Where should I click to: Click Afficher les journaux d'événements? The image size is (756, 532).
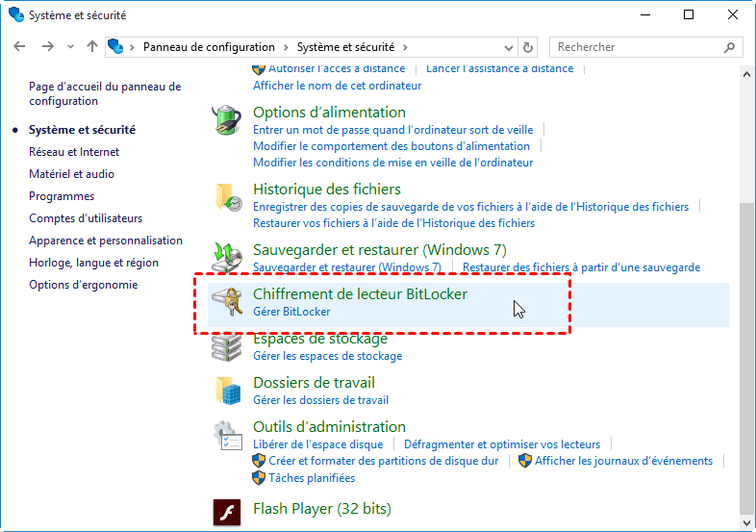point(623,461)
